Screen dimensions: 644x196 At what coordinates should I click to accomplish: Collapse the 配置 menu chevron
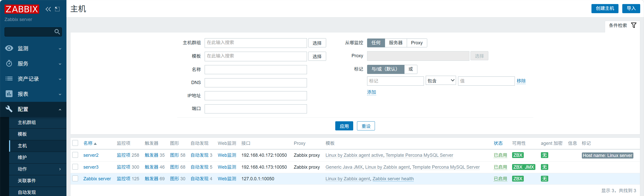tap(60, 109)
